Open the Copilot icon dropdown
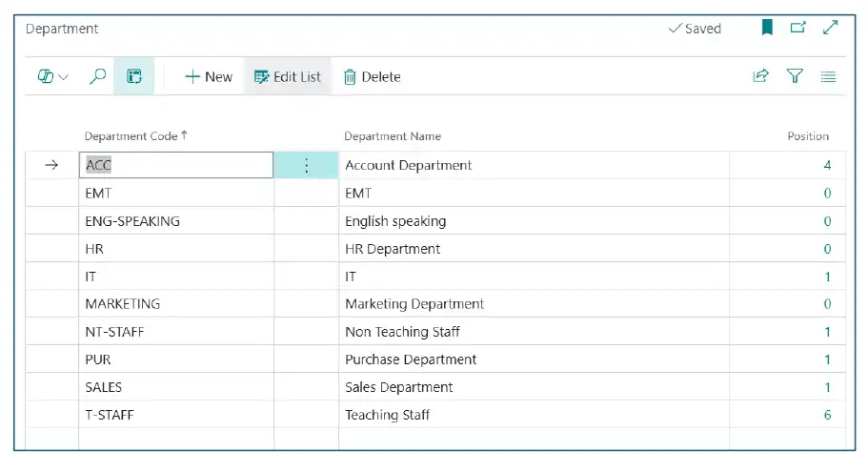 pyautogui.click(x=53, y=77)
